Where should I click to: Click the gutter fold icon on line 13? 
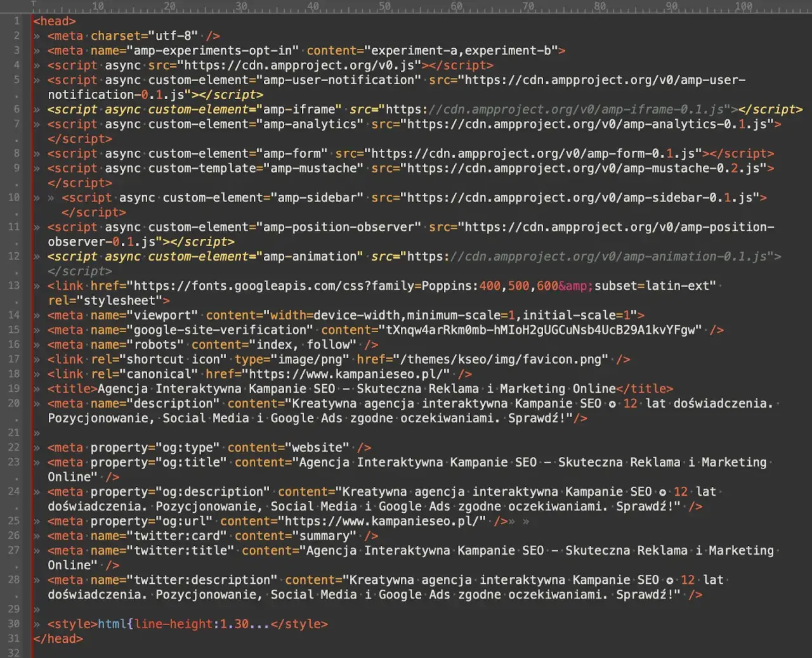(x=37, y=285)
